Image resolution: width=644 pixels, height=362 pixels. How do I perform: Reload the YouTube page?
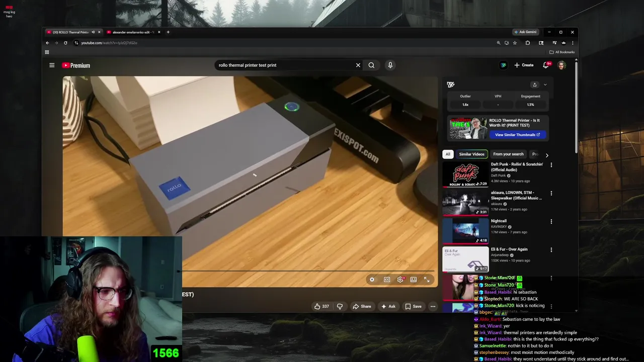coord(65,43)
